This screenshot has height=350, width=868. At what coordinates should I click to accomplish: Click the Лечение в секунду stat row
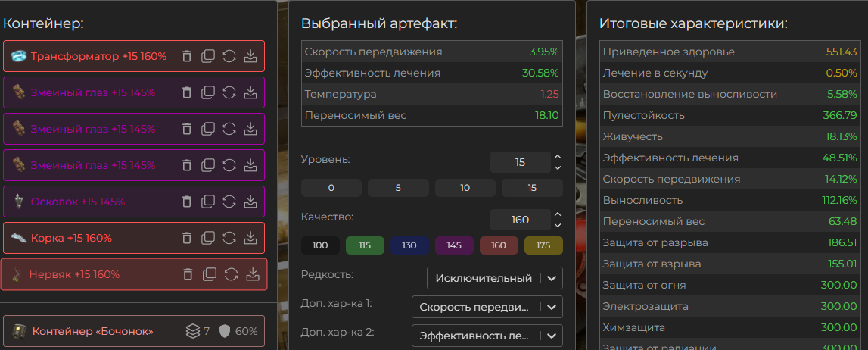pos(730,73)
